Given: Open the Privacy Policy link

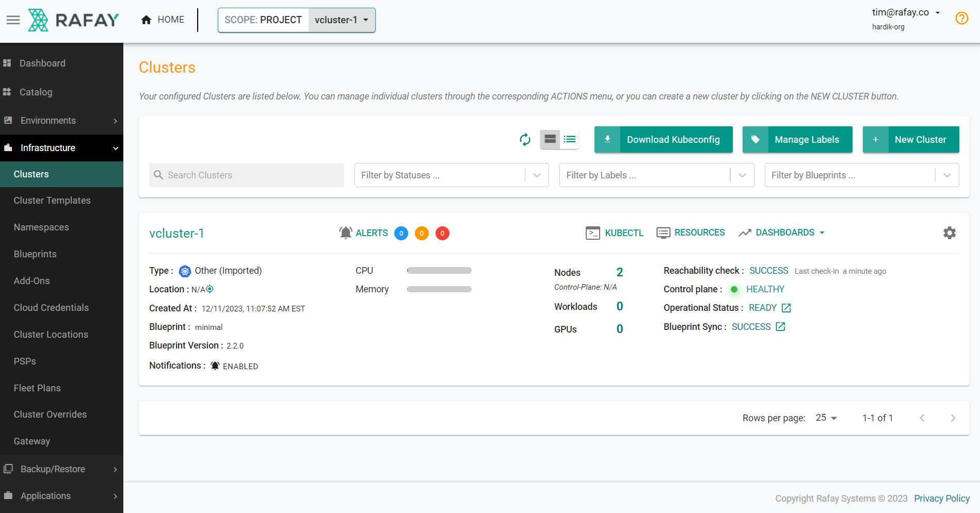Looking at the screenshot, I should pyautogui.click(x=942, y=498).
